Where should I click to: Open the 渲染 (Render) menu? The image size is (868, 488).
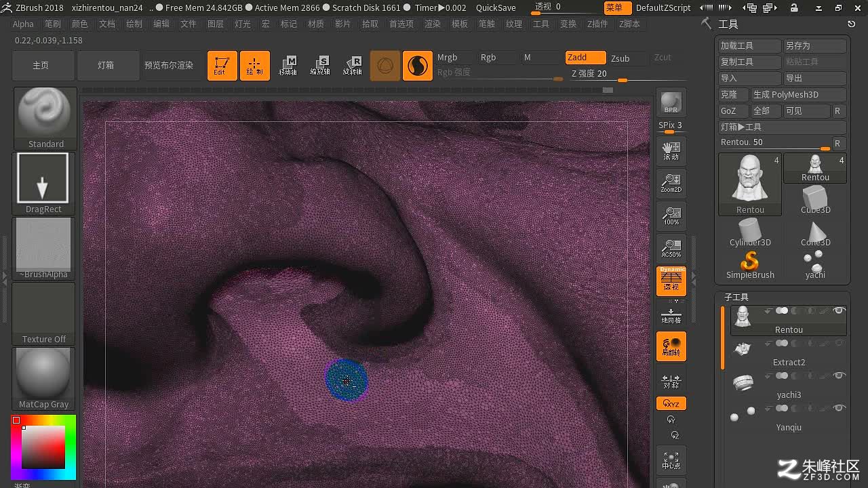point(433,24)
